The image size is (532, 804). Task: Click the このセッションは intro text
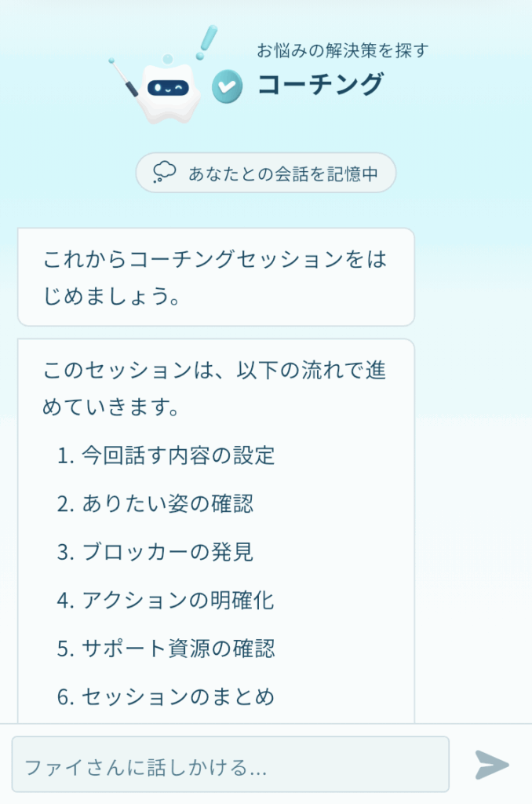tap(214, 388)
